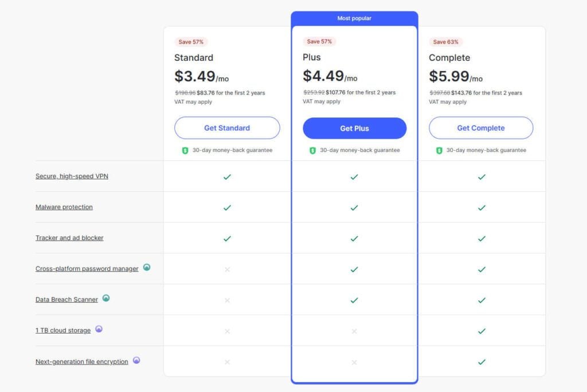
Task: Click the Save 63% badge on Complete
Action: (445, 42)
